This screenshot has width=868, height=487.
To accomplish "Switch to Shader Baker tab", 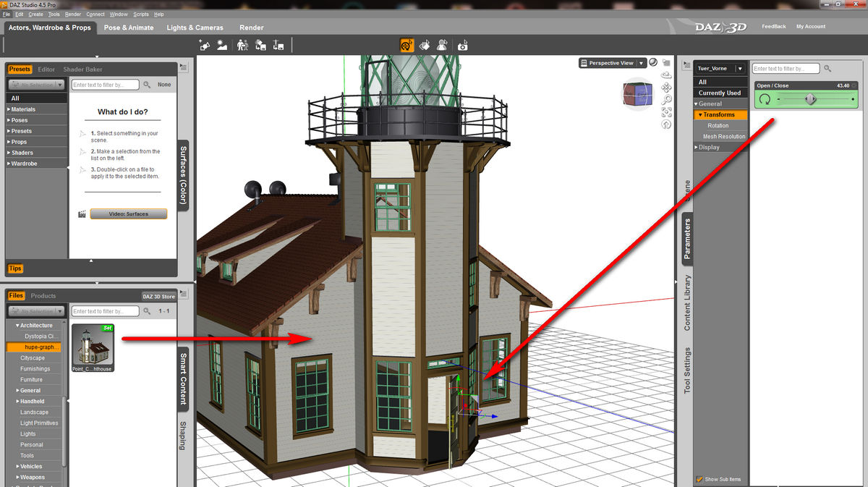I will click(x=82, y=69).
